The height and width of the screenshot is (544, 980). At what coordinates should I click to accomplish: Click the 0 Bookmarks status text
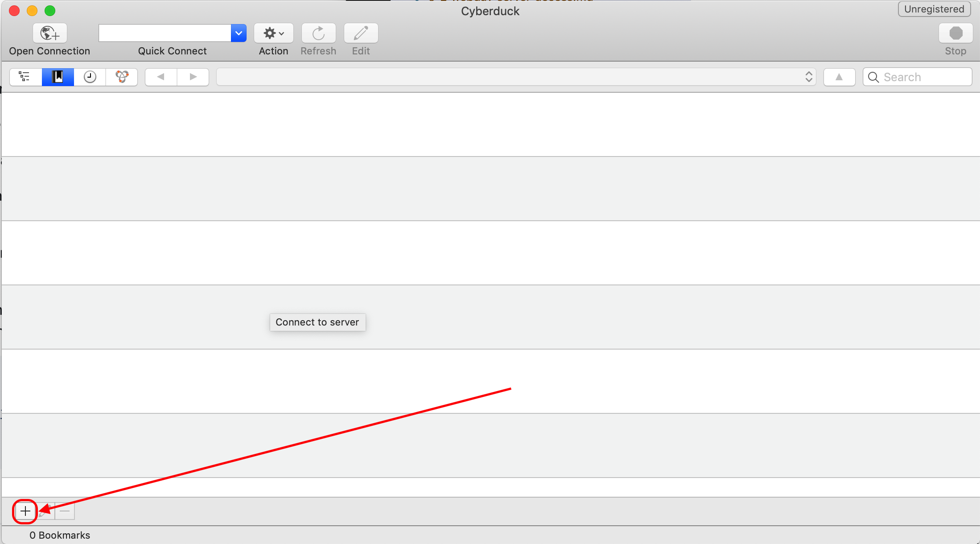pos(60,535)
